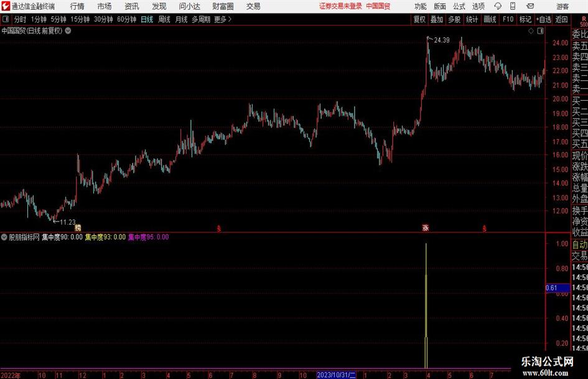Image resolution: width=588 pixels, height=379 pixels.
Task: Open the 交易 menu
Action: click(x=253, y=6)
